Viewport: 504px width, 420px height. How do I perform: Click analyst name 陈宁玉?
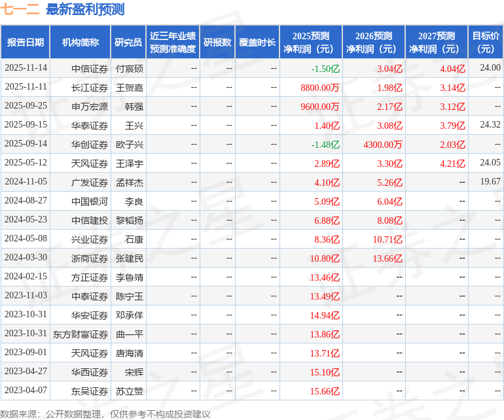point(130,296)
